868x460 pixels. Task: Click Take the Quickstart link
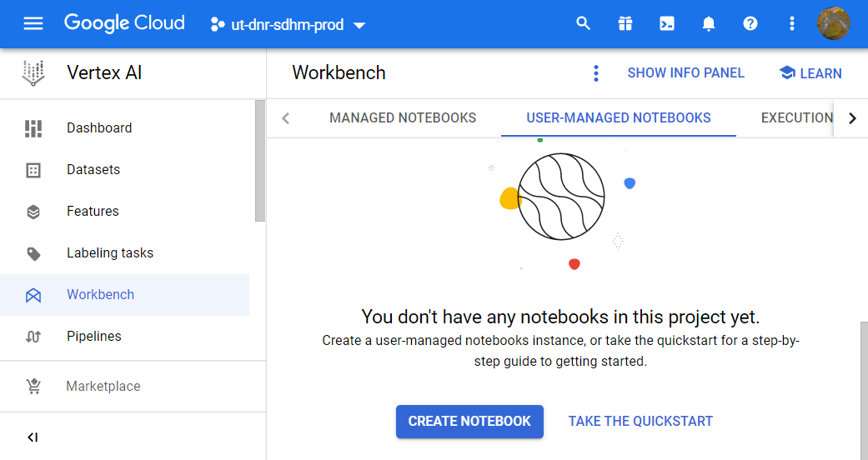640,421
